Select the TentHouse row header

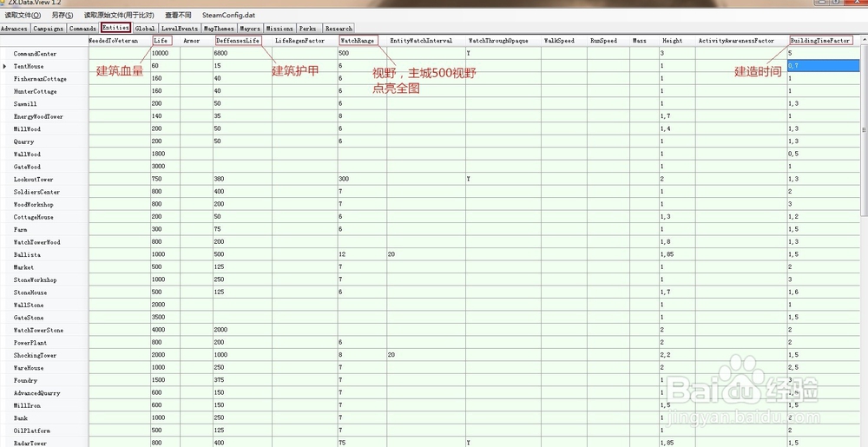[44, 66]
